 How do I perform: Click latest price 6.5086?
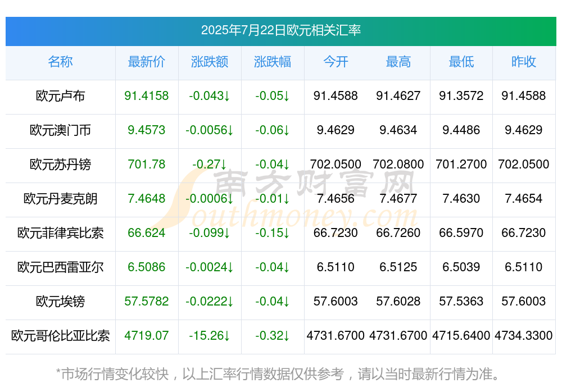[x=146, y=267]
